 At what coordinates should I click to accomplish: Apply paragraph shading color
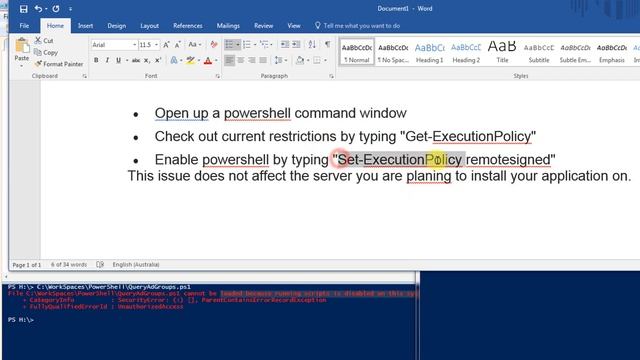click(x=300, y=60)
